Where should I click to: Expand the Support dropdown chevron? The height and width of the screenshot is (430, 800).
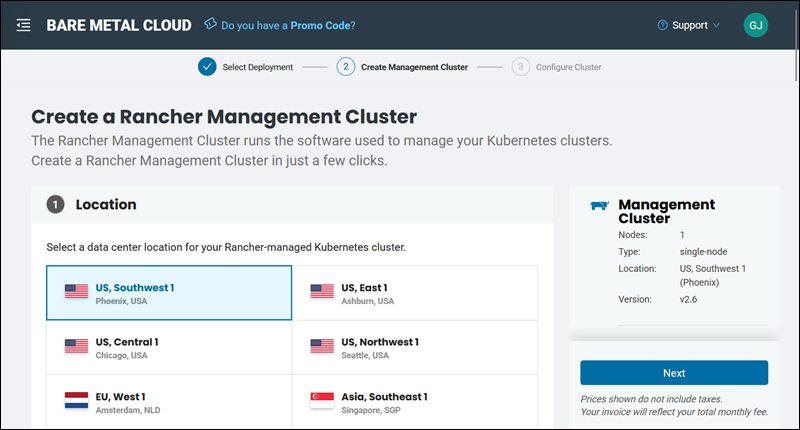click(x=716, y=25)
